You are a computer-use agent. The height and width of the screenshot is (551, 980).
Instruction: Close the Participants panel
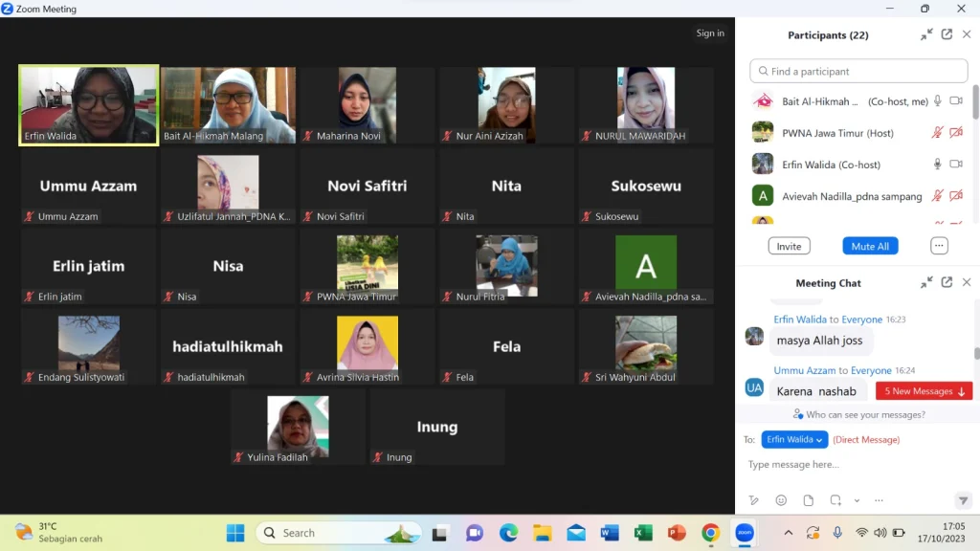point(967,35)
